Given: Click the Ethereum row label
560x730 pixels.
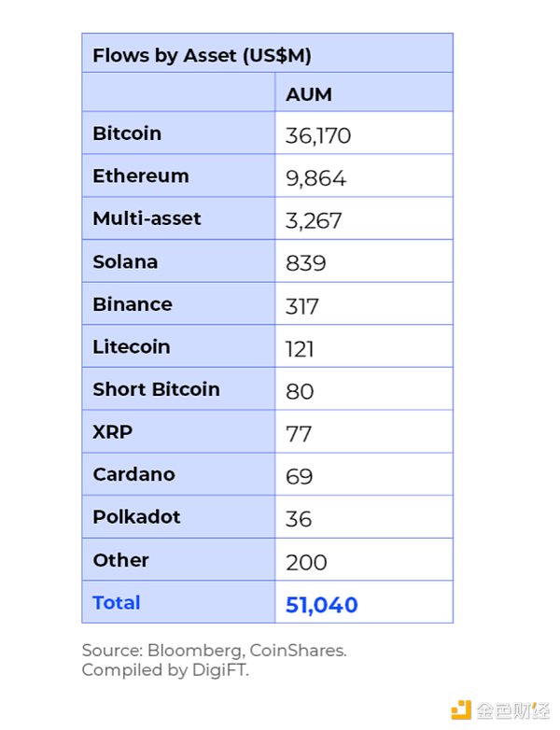Looking at the screenshot, I should point(141,175).
